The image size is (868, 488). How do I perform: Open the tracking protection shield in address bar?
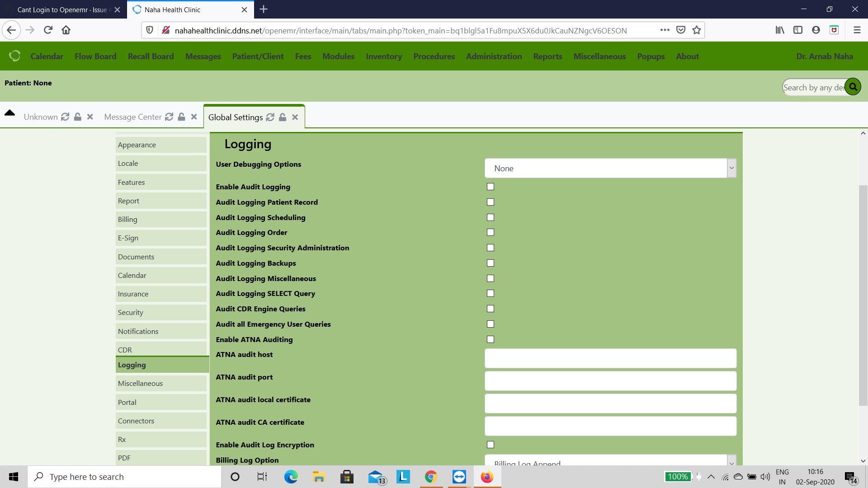[x=150, y=30]
